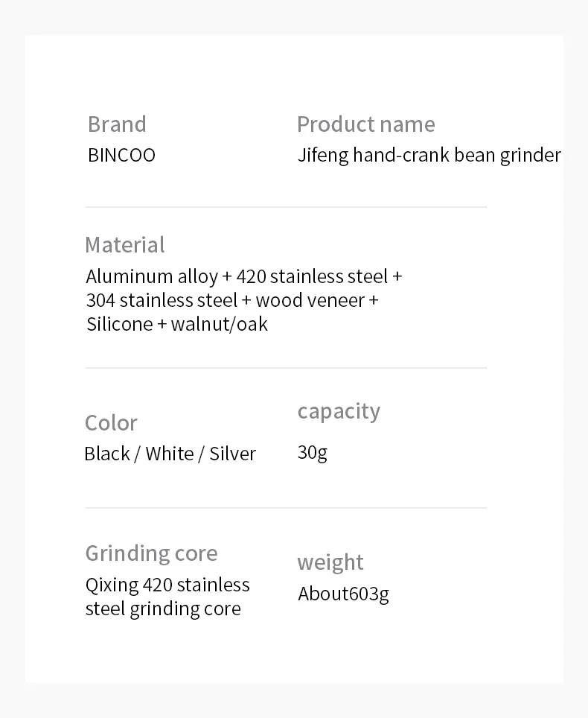Click the divider line below Material section

(286, 368)
